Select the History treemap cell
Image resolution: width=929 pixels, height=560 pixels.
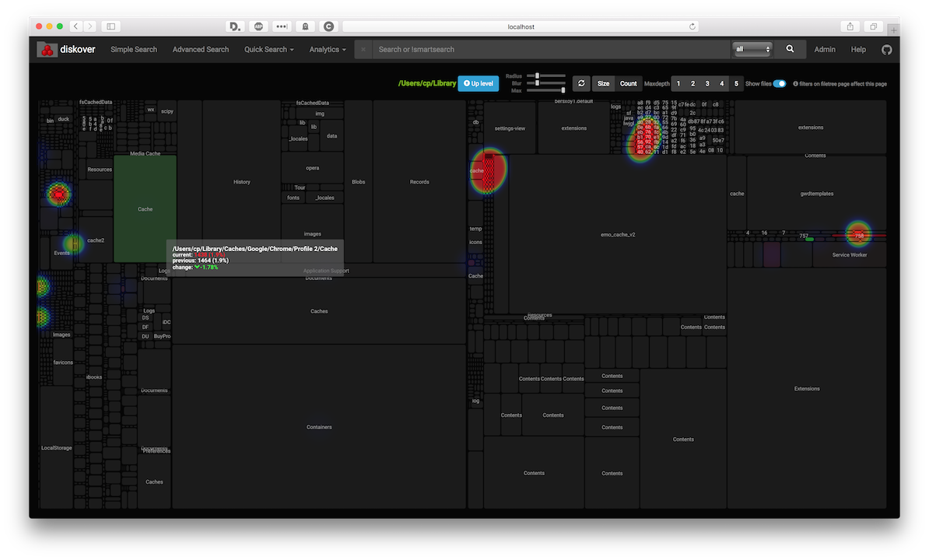coord(242,182)
